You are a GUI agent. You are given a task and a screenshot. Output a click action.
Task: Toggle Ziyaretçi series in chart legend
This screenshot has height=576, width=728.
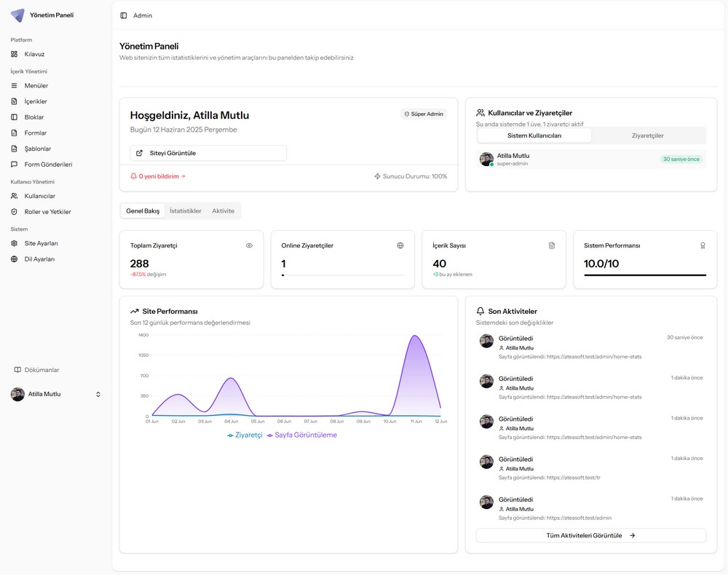pos(245,435)
